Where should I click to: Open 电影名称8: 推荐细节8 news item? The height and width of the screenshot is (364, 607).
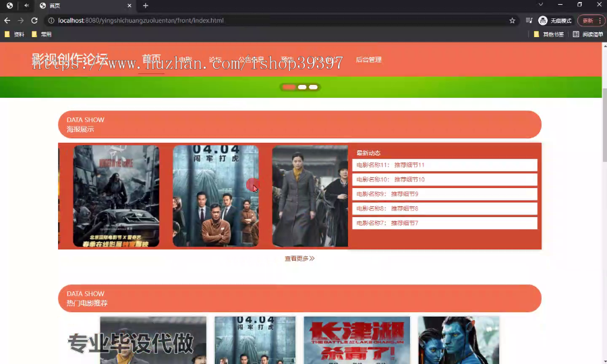[x=445, y=208]
